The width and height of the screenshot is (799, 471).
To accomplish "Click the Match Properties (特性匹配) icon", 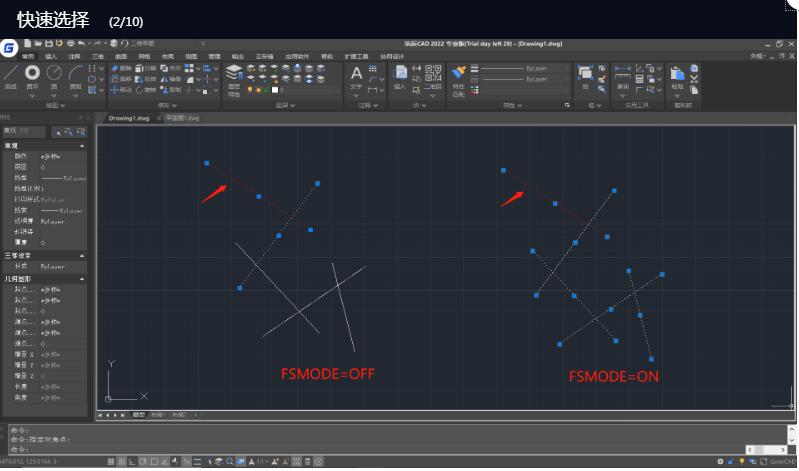I will pyautogui.click(x=459, y=76).
